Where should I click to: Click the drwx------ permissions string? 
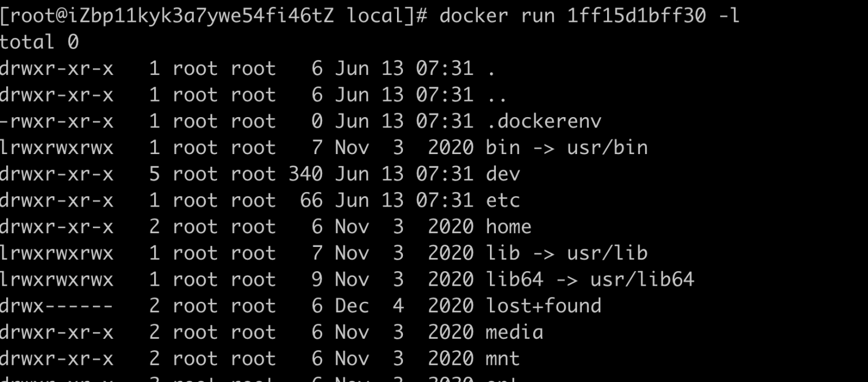coord(57,306)
